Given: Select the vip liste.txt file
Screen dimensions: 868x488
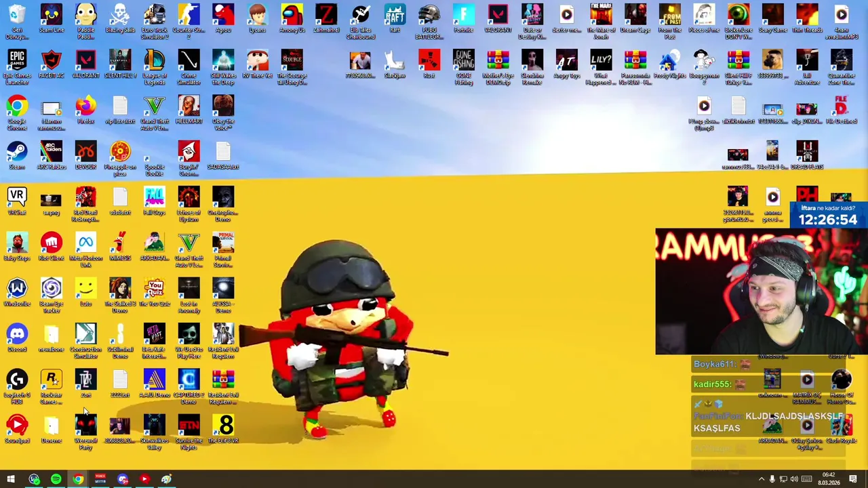Looking at the screenshot, I should (x=120, y=110).
